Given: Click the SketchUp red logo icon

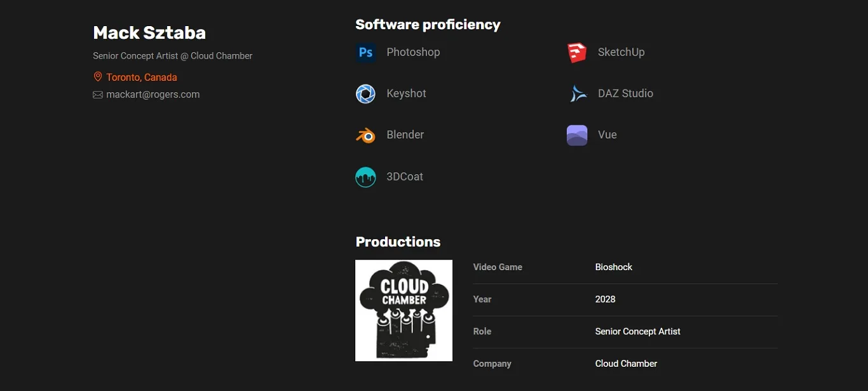Looking at the screenshot, I should click(576, 52).
